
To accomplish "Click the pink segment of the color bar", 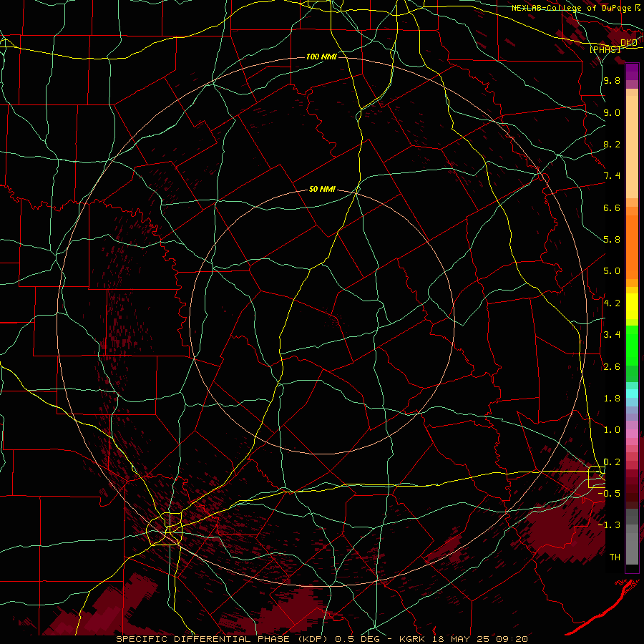I will 632,434.
